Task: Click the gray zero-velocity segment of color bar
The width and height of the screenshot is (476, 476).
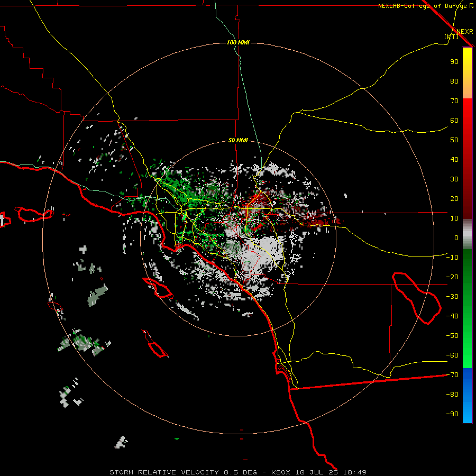Action: [x=467, y=234]
